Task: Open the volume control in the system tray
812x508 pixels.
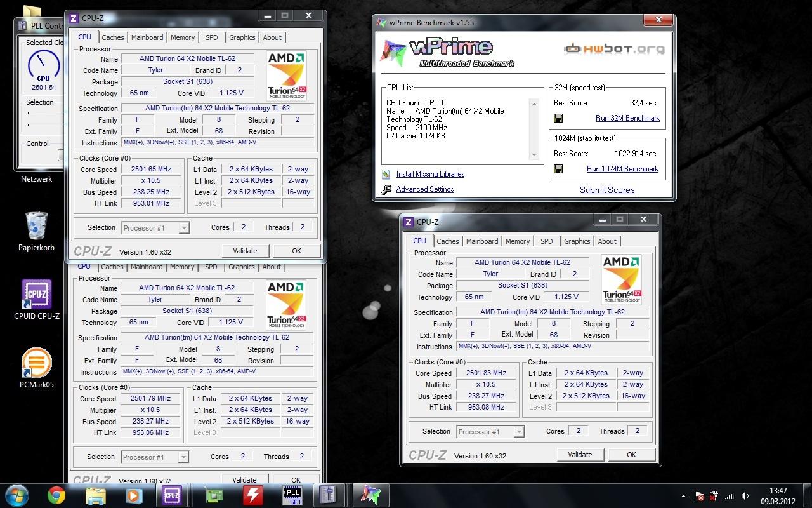Action: tap(745, 496)
